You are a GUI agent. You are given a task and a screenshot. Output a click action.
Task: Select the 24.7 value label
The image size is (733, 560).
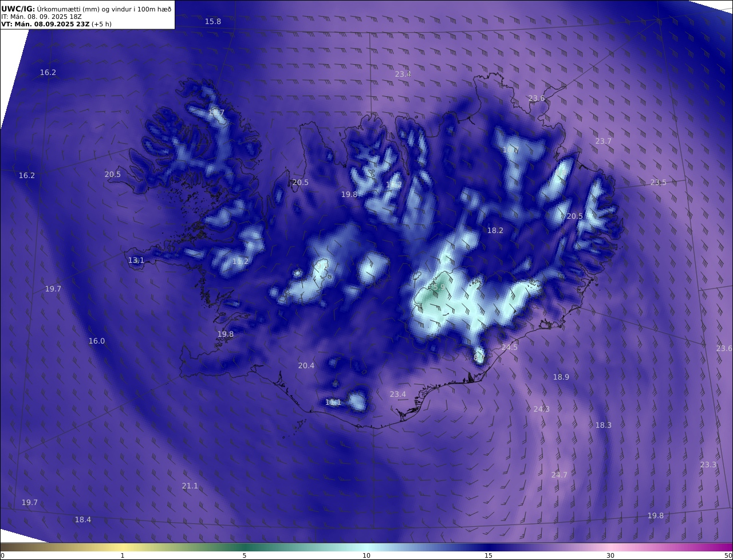[559, 475]
